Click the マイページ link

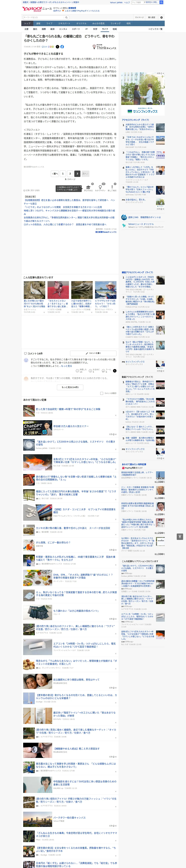tap(139, 18)
